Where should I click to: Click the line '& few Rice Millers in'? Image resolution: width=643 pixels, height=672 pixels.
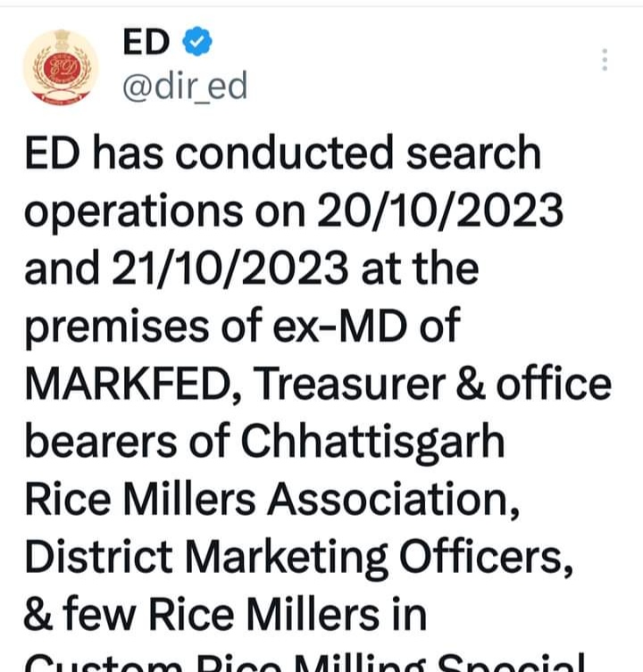tap(225, 614)
